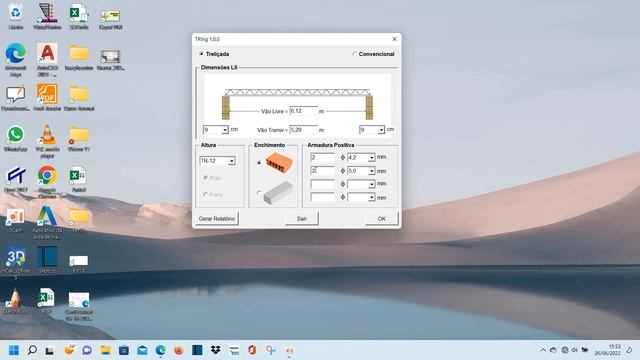The image size is (640, 360).
Task: Click the ceramic brick image
Action: click(x=279, y=163)
